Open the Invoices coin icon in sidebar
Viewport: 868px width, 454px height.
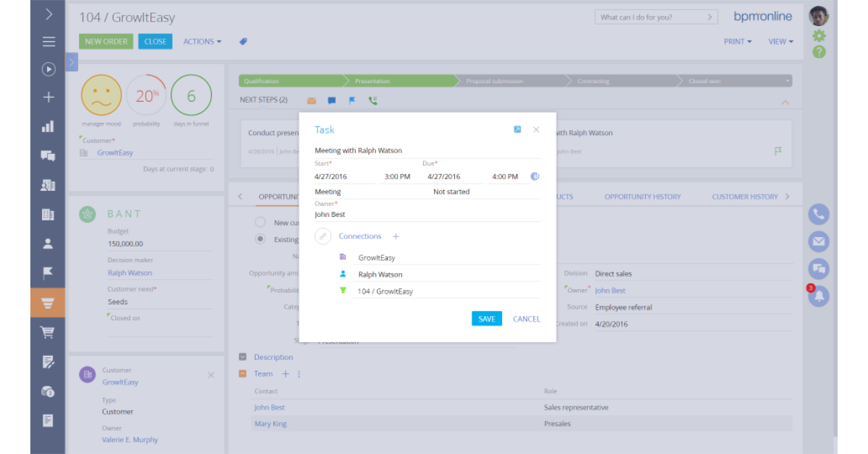pos(48,391)
